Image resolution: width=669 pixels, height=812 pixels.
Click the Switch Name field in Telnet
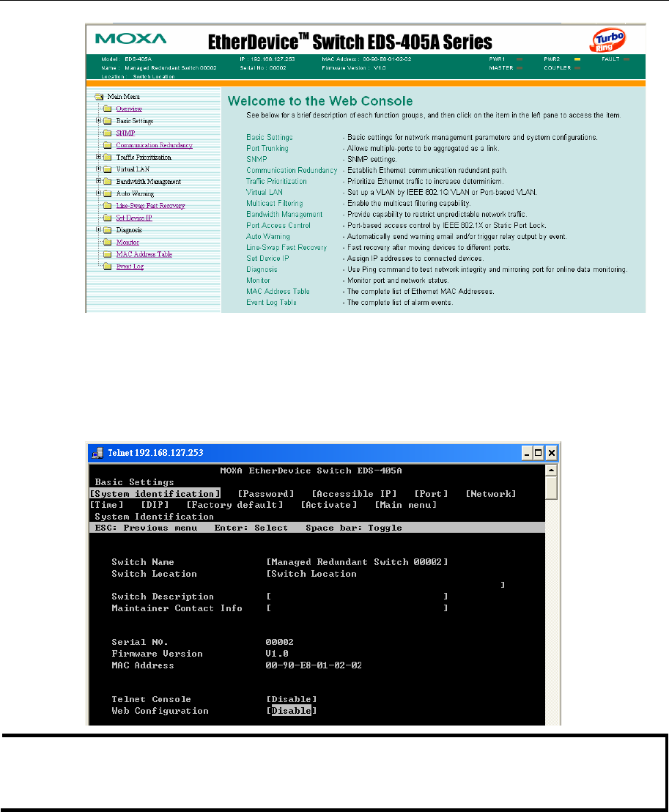[357, 562]
